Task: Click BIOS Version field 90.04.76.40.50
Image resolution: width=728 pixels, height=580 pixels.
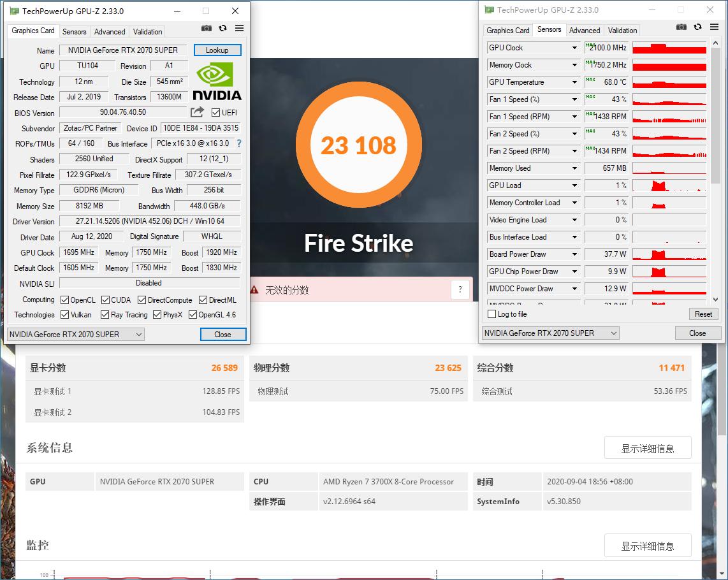Action: [123, 112]
